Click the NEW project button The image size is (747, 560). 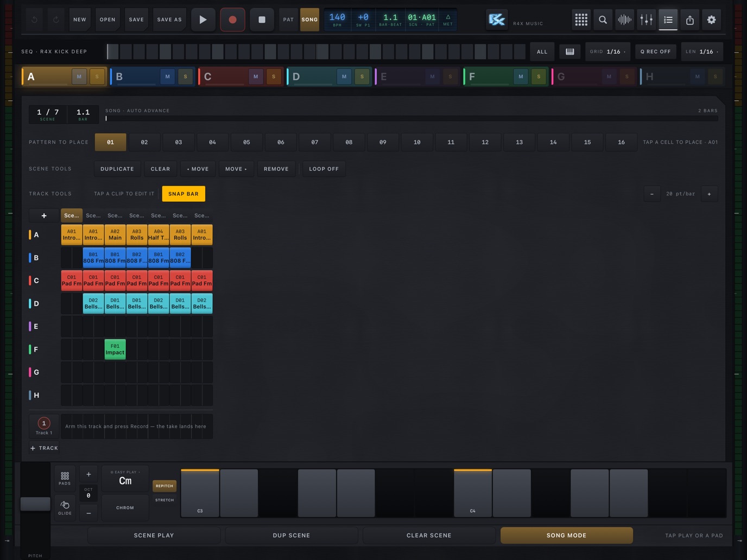point(80,20)
